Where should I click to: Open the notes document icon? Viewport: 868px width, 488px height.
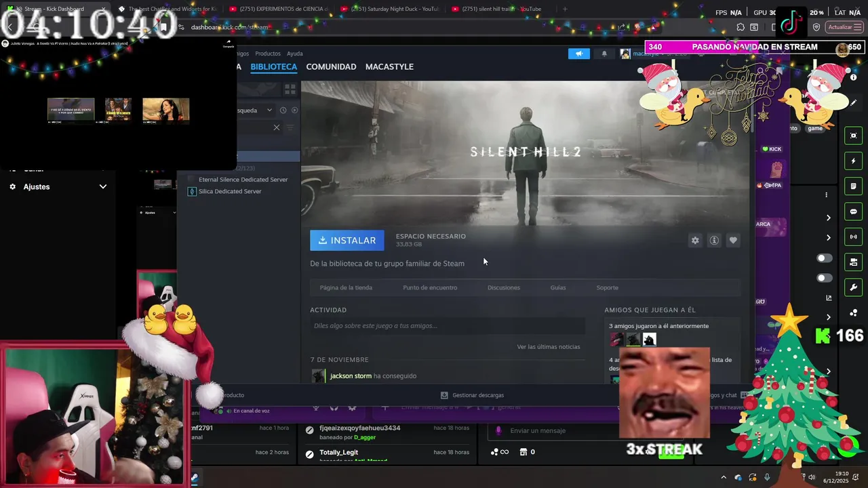coord(854,186)
